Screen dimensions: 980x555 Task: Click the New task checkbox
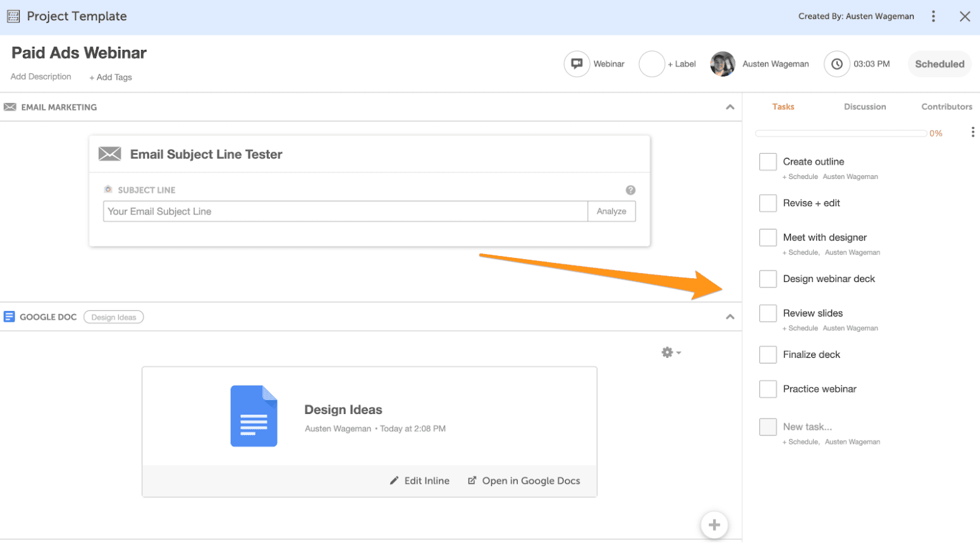[x=768, y=427]
